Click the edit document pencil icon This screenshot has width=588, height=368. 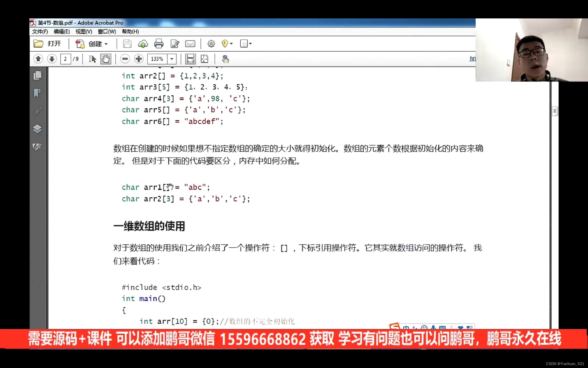pos(175,44)
